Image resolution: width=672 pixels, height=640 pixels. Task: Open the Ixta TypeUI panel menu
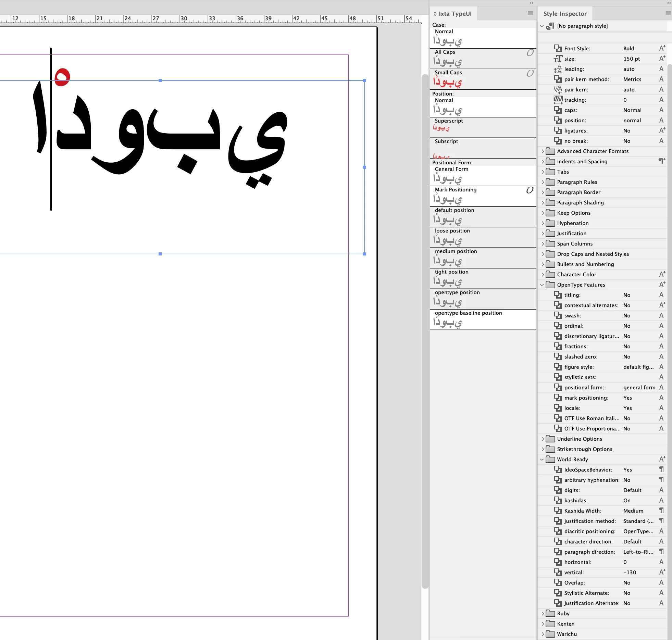[x=530, y=13]
